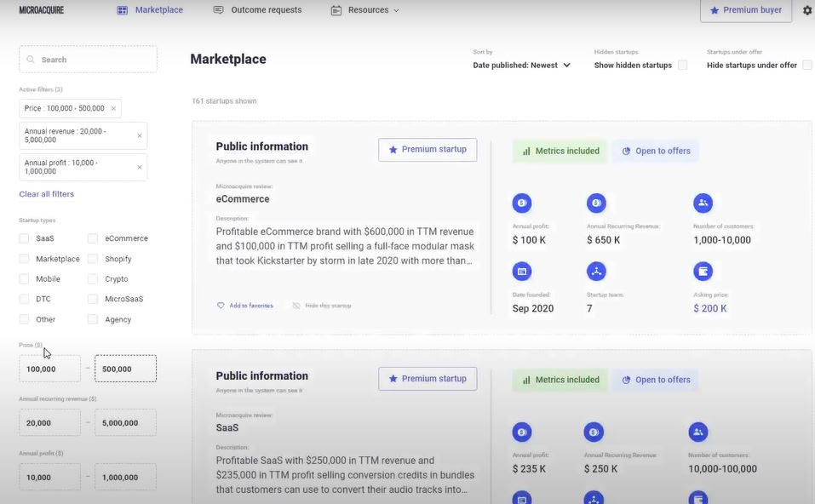
Task: Open settings gear in top bar
Action: pyautogui.click(x=807, y=10)
